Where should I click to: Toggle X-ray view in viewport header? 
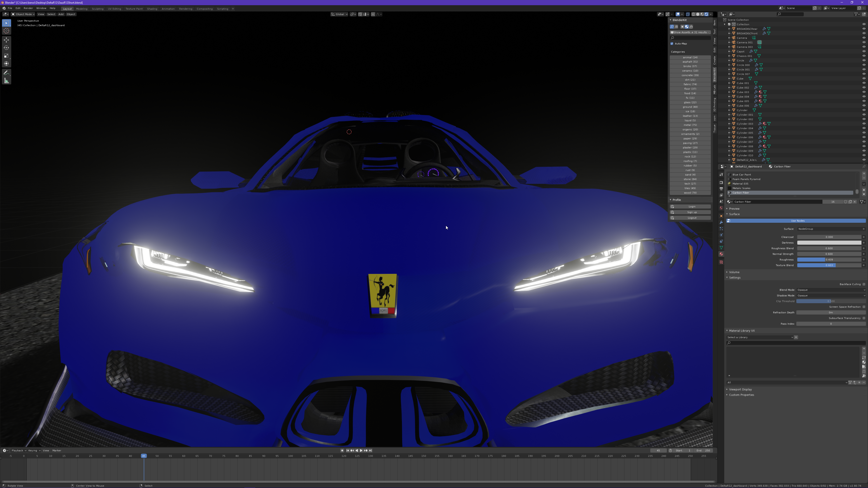[x=688, y=14]
